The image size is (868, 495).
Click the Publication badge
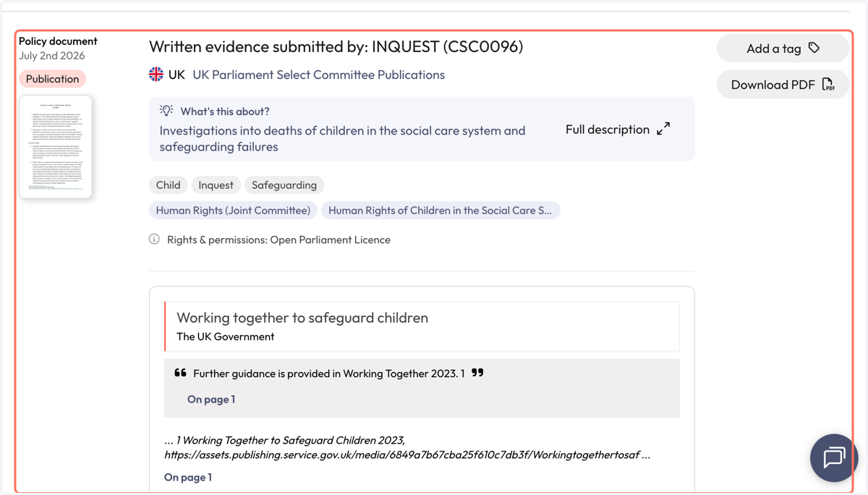pyautogui.click(x=52, y=79)
